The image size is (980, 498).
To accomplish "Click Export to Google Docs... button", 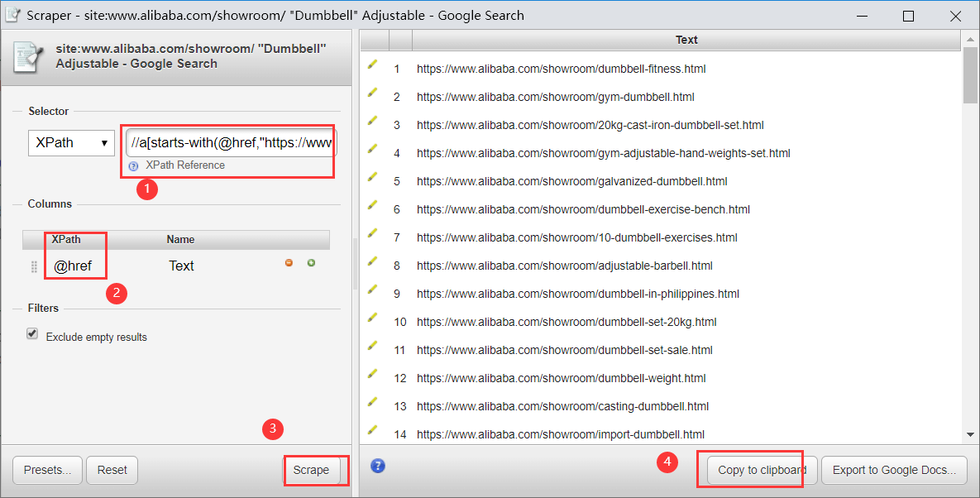I will click(x=894, y=470).
